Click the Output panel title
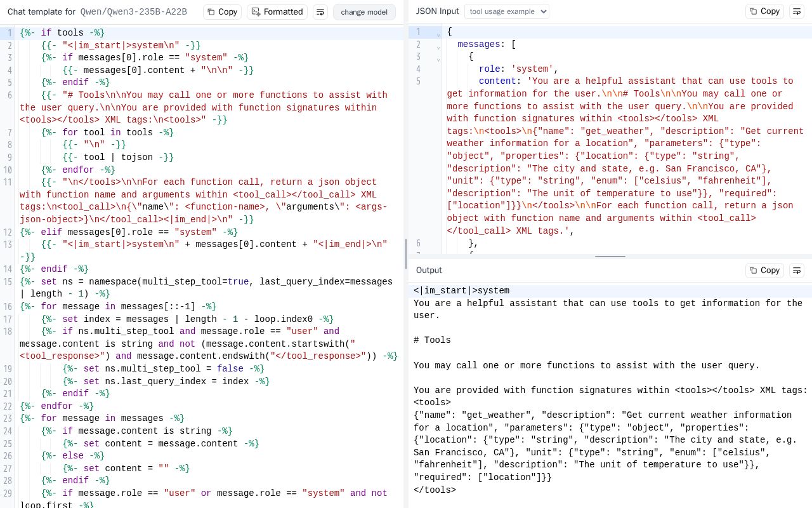This screenshot has width=812, height=508. pos(429,270)
